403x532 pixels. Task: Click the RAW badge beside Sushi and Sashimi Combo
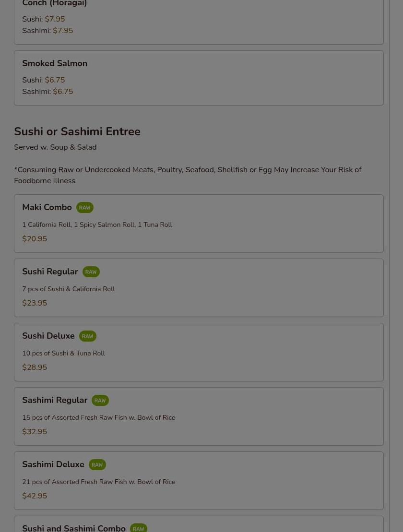138,528
